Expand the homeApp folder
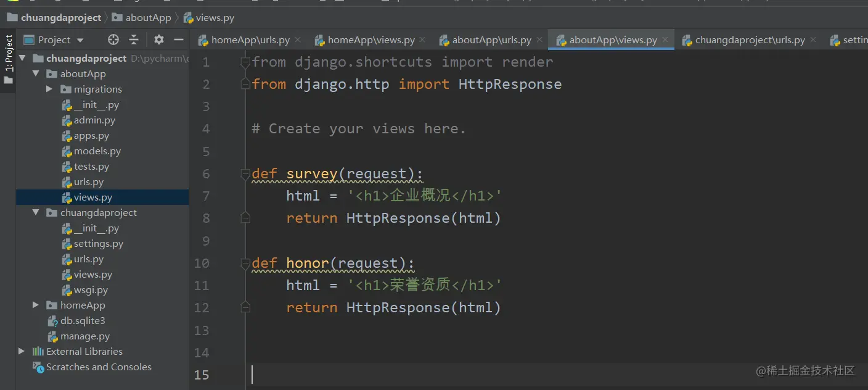Viewport: 868px width, 390px height. 36,305
